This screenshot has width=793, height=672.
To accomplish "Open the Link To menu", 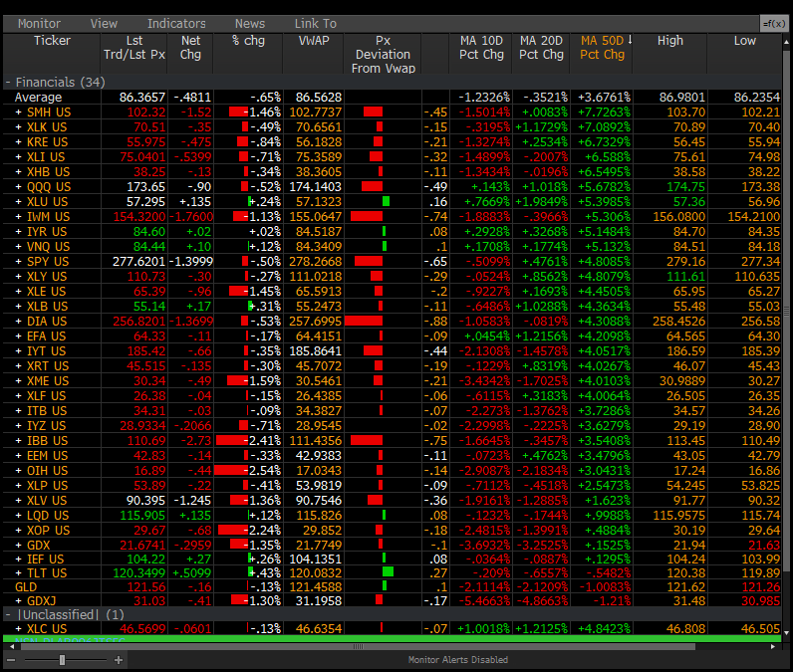I will click(316, 24).
